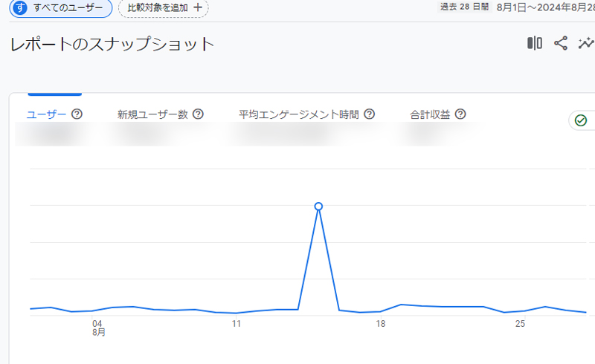Click the compare view icon
Viewport: 595px width, 364px height.
point(535,43)
